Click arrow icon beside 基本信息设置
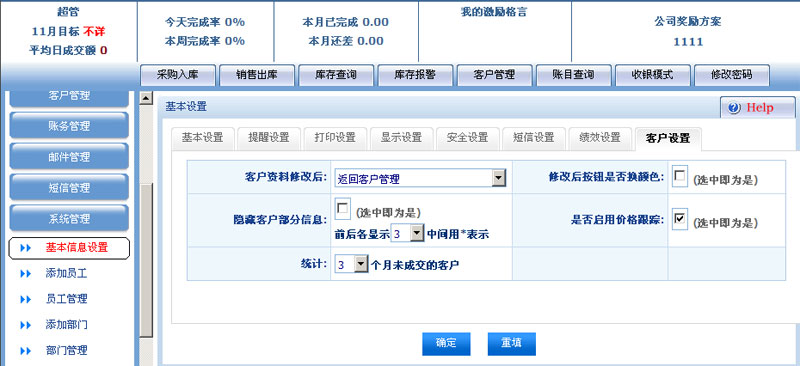The image size is (800, 366). coord(26,248)
